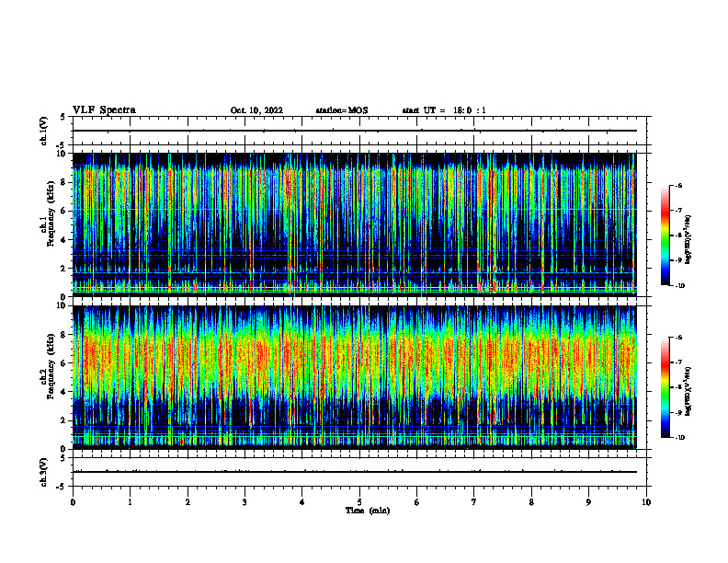Click time axis tick label "3"
The height and width of the screenshot is (563, 728).
pos(245,502)
